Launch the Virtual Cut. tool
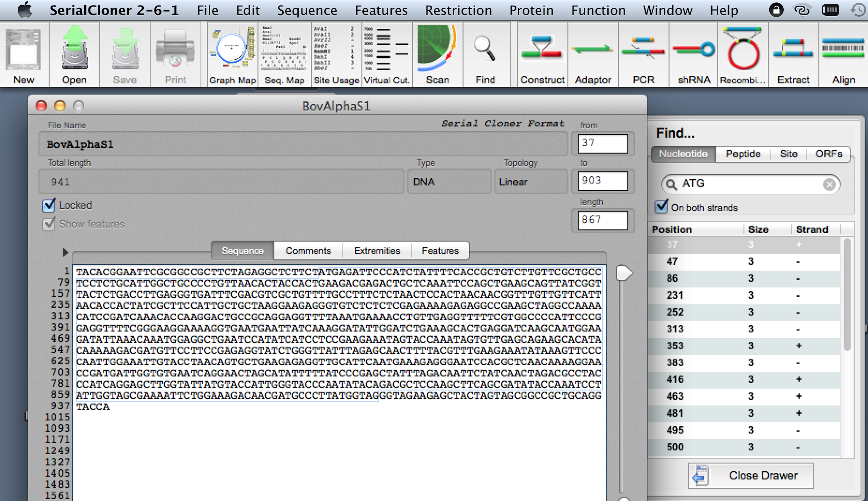The image size is (868, 501). (x=387, y=55)
